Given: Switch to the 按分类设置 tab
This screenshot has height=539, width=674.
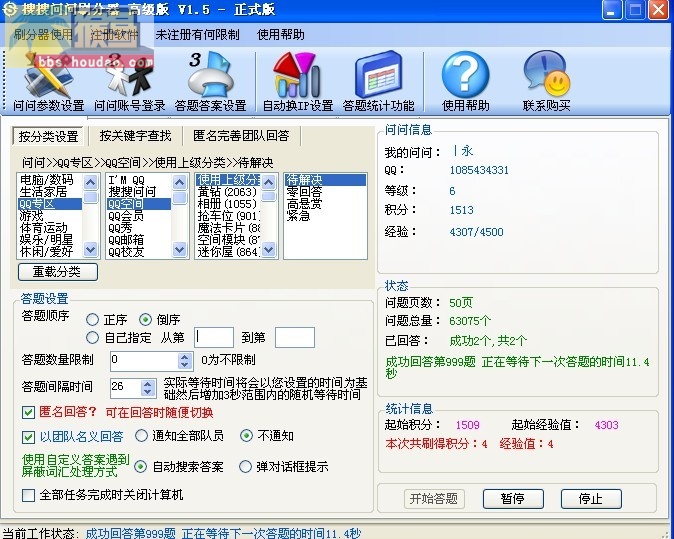Looking at the screenshot, I should [x=48, y=136].
